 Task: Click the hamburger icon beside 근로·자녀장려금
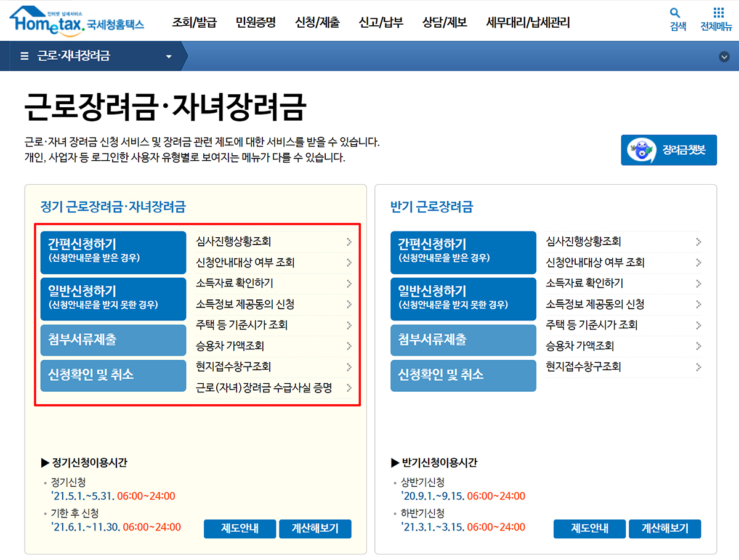tap(25, 56)
